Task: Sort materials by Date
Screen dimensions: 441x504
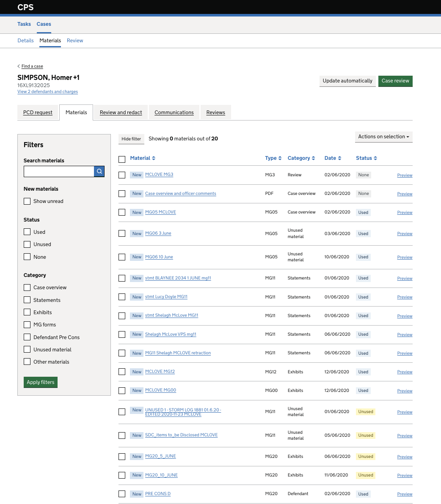Action: coord(333,158)
